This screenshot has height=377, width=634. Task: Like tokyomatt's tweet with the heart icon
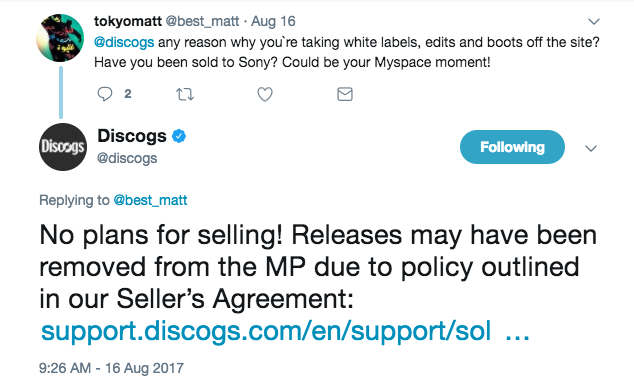(265, 94)
